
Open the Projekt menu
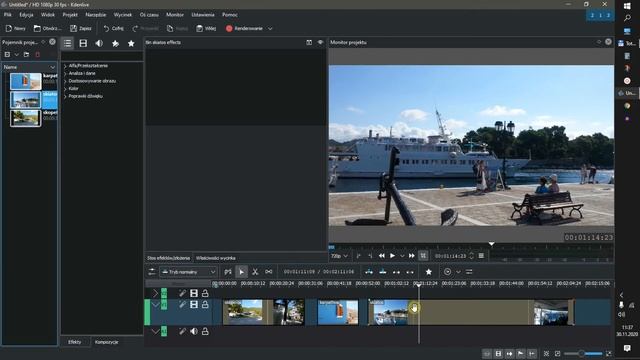click(x=70, y=15)
